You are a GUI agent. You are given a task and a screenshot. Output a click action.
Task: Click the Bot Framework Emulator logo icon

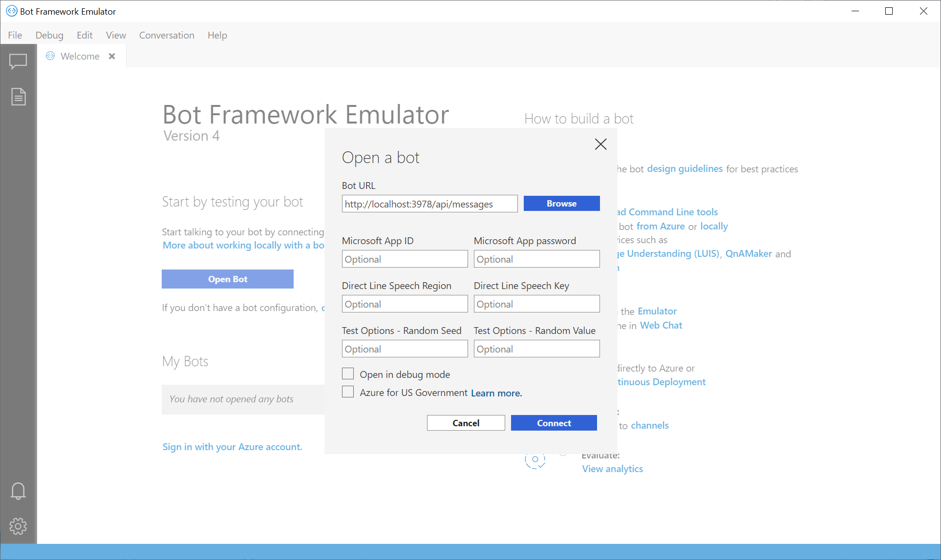click(x=9, y=10)
